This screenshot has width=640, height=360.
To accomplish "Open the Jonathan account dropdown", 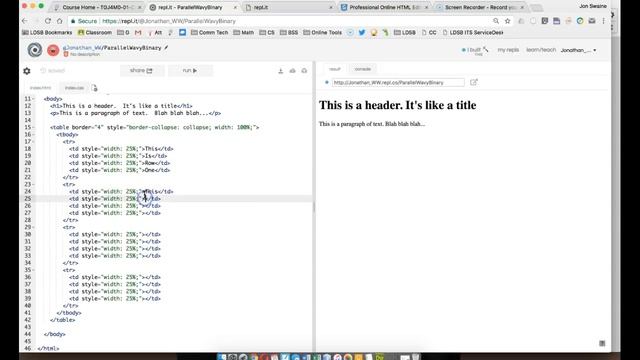I will coord(578,50).
